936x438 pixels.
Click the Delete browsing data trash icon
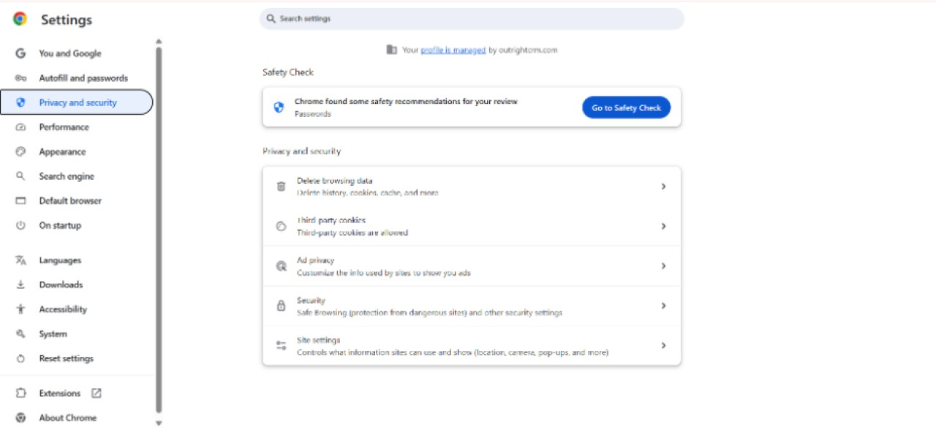point(281,186)
